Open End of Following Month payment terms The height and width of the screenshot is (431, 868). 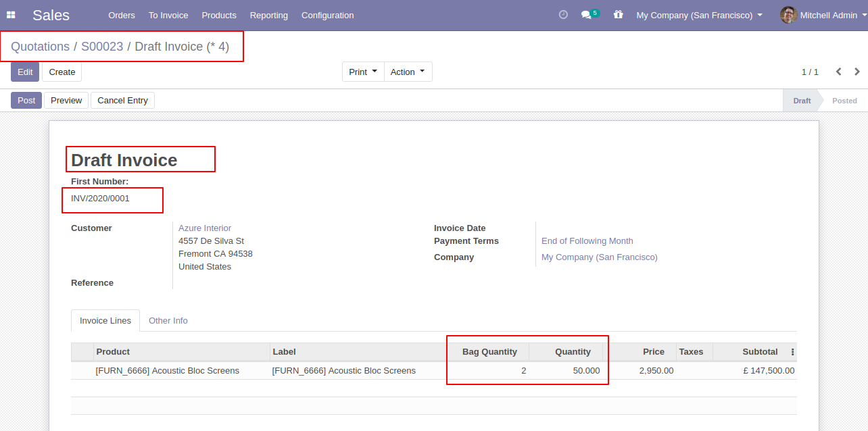tap(587, 241)
